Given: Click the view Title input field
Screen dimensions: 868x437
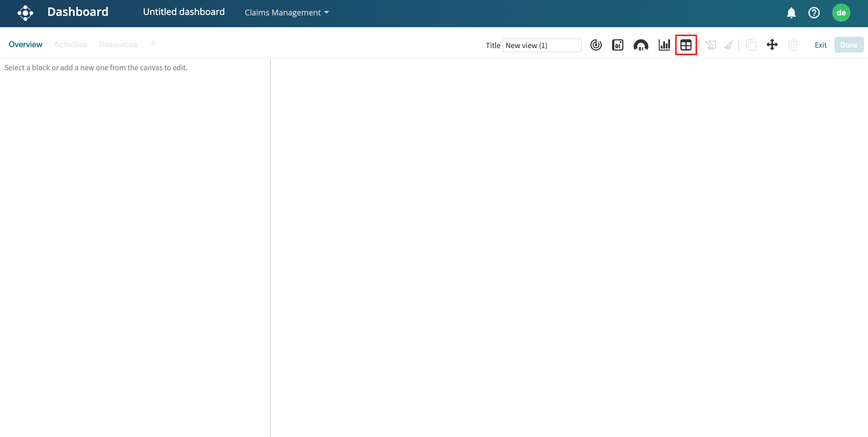Looking at the screenshot, I should tap(542, 45).
